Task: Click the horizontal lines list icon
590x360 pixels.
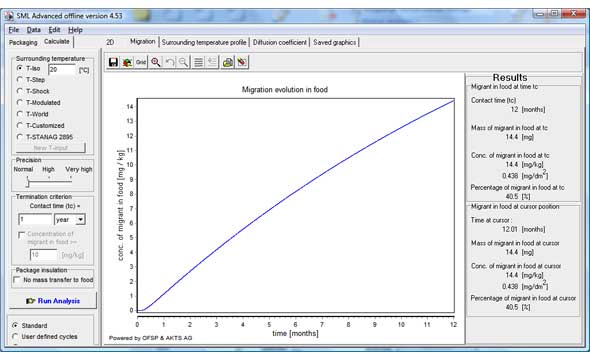Action: pos(198,62)
